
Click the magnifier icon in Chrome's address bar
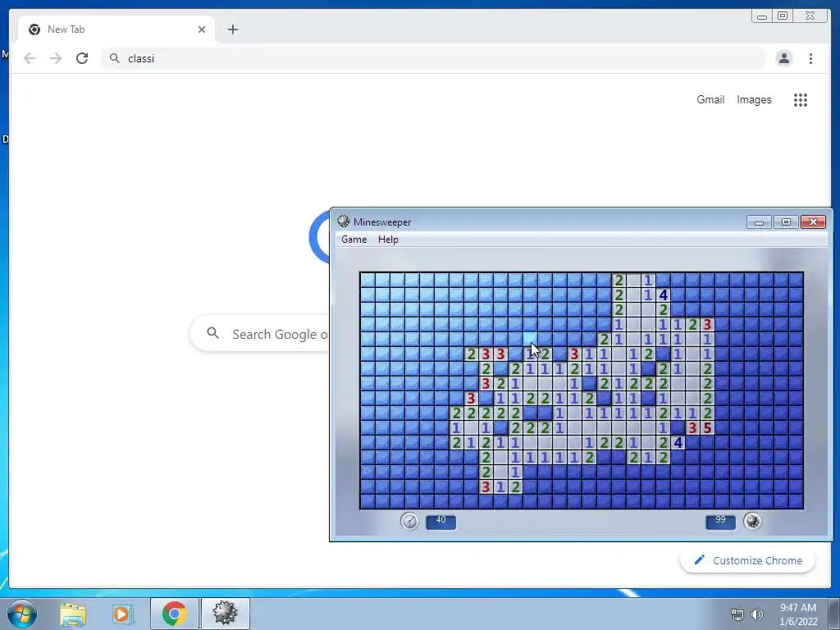pyautogui.click(x=114, y=58)
